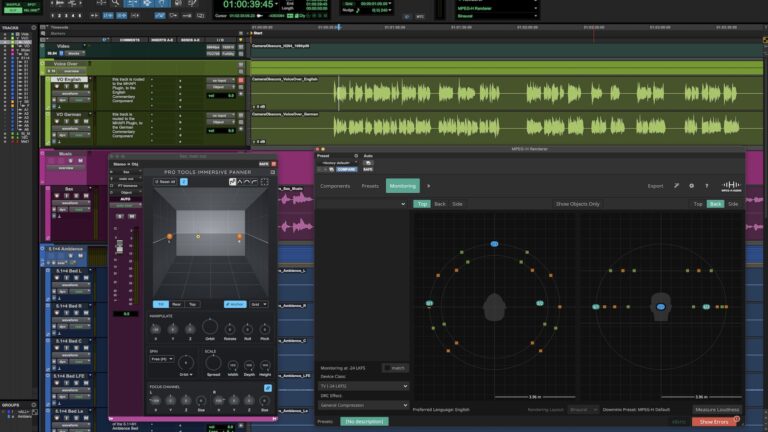The image size is (768, 432).
Task: Switch to the Components tab
Action: coord(335,186)
